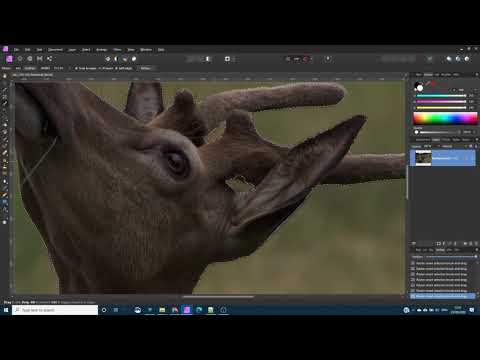Screen dimensions: 480x360
Task: Switch to the Effects panel tab
Action: coord(446,140)
